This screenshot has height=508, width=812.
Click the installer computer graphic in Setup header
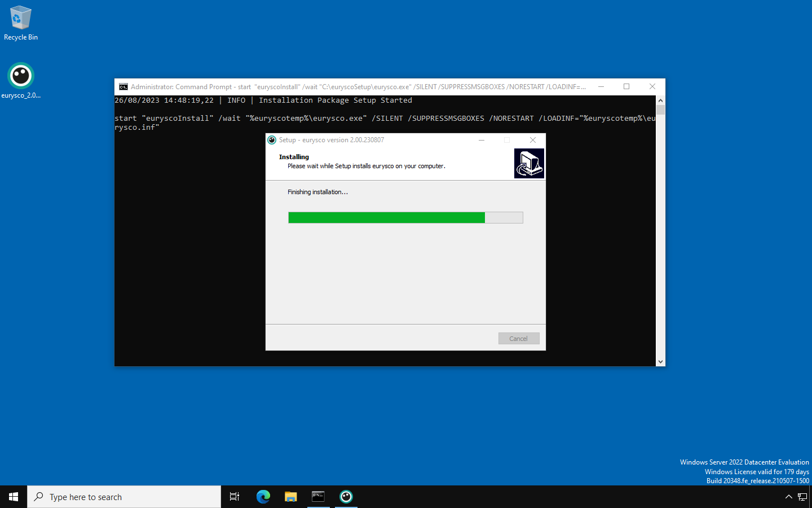(x=529, y=164)
